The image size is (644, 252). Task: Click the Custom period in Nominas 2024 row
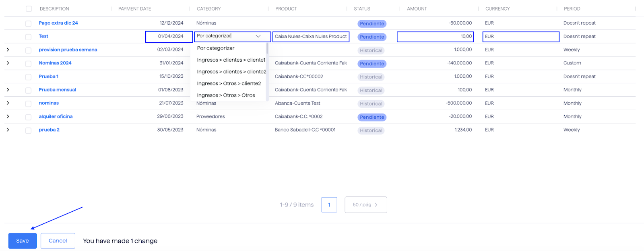point(572,63)
